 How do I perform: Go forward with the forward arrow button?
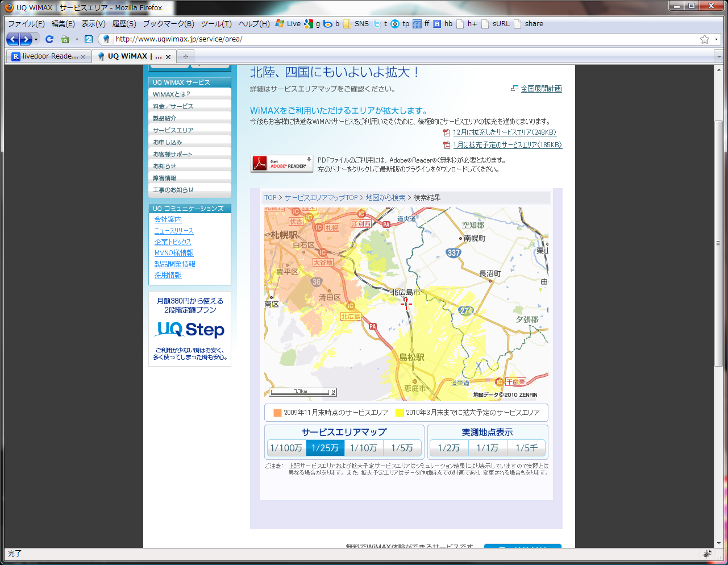click(x=26, y=39)
